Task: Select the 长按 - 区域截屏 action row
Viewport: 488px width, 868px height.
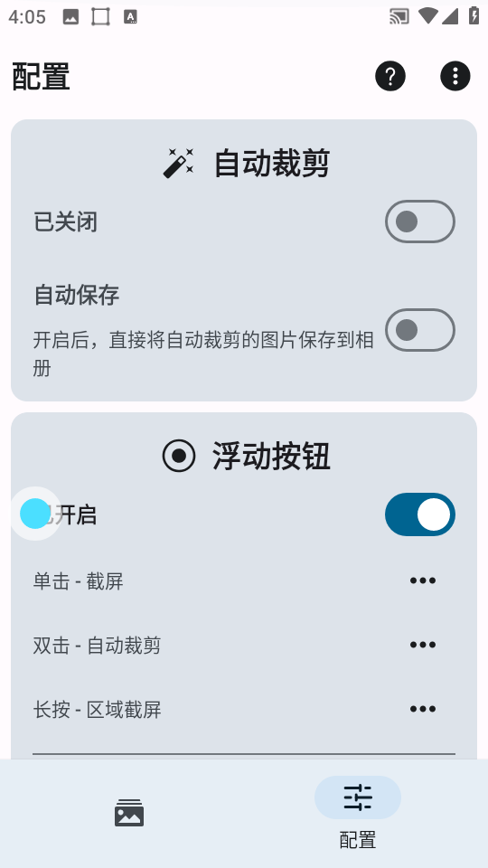Action: tap(244, 709)
